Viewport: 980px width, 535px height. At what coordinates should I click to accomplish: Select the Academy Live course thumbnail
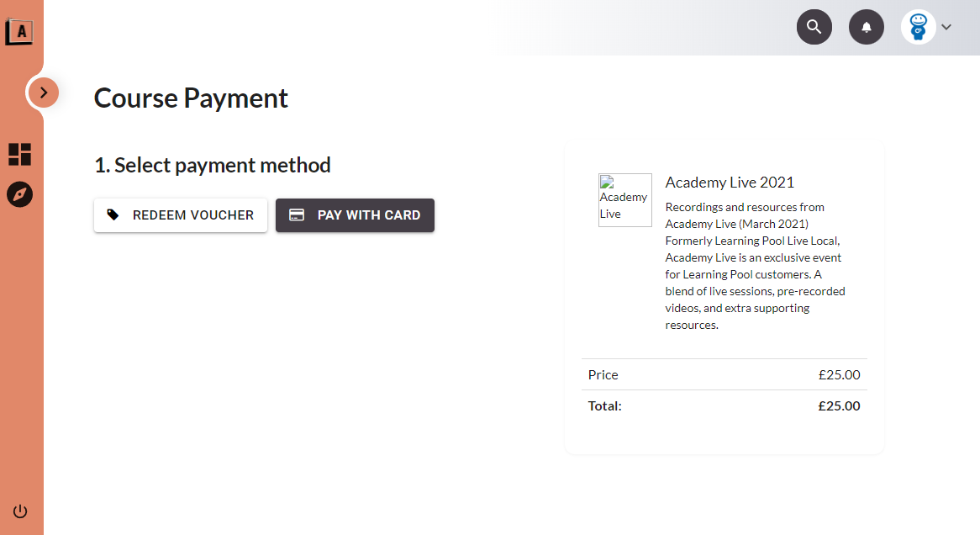click(624, 200)
